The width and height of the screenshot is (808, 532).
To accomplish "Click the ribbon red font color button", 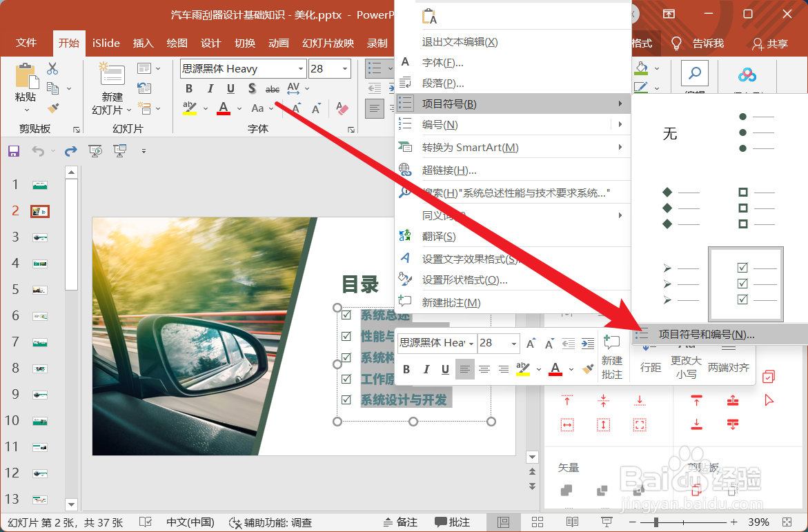I will (x=223, y=108).
